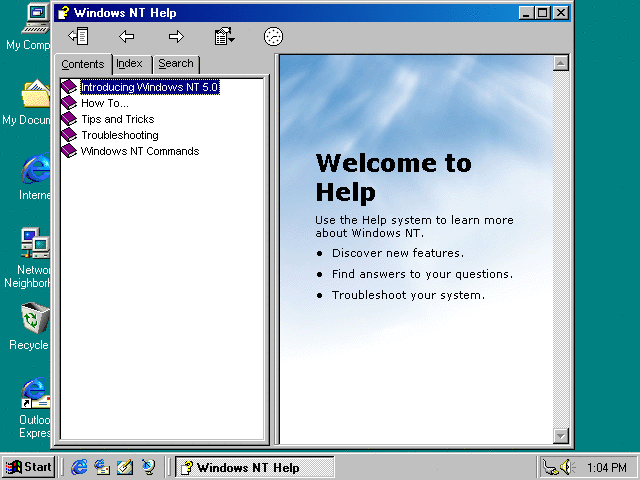The width and height of the screenshot is (640, 480).
Task: Select the Contents tab
Action: 83,65
